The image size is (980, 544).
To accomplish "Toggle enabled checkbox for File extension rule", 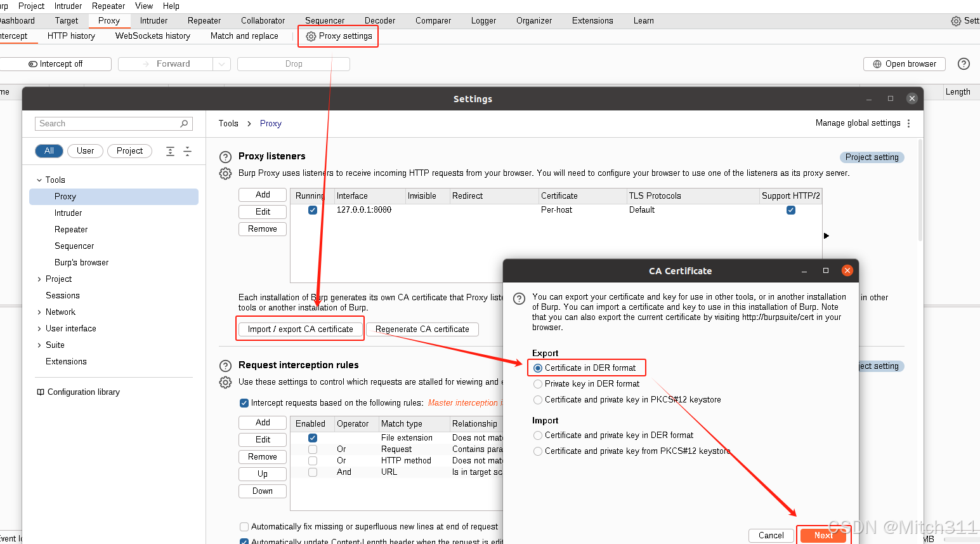I will click(313, 438).
